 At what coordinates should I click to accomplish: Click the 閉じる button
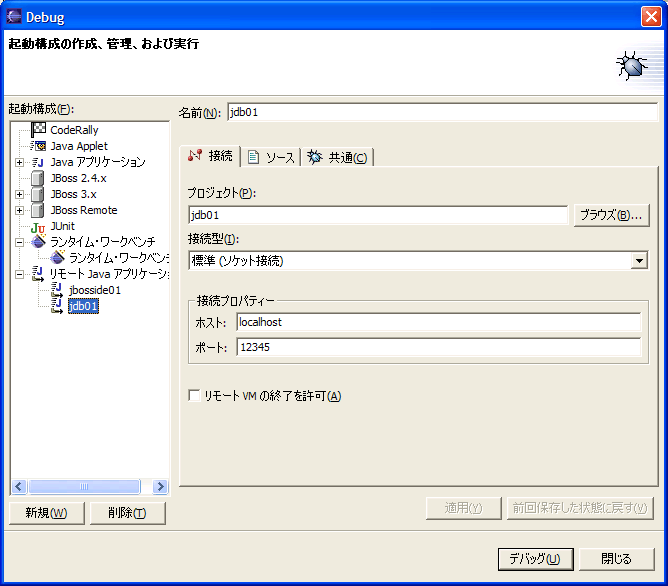pos(616,559)
